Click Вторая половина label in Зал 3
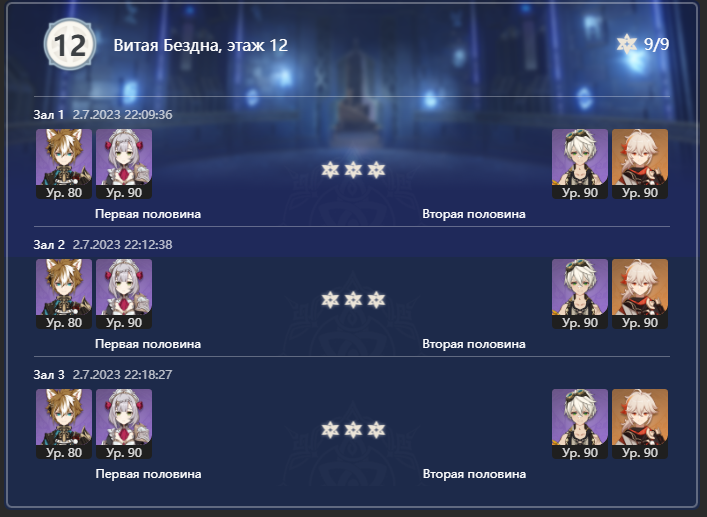Viewport: 707px width, 517px height. (x=474, y=474)
